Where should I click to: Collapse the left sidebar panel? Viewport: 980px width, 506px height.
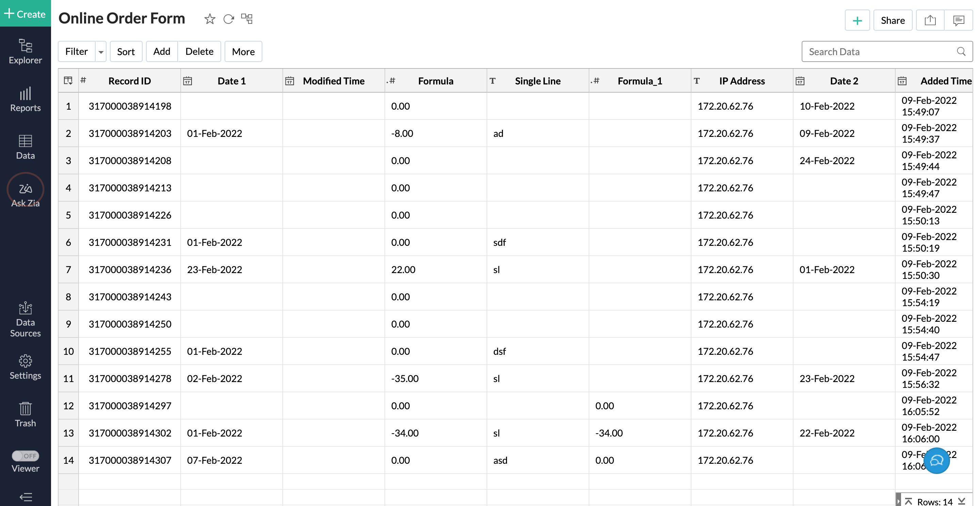pyautogui.click(x=26, y=497)
